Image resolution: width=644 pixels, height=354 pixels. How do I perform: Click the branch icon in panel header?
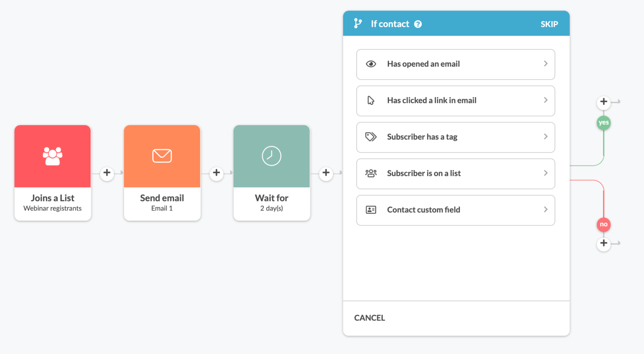click(x=358, y=23)
